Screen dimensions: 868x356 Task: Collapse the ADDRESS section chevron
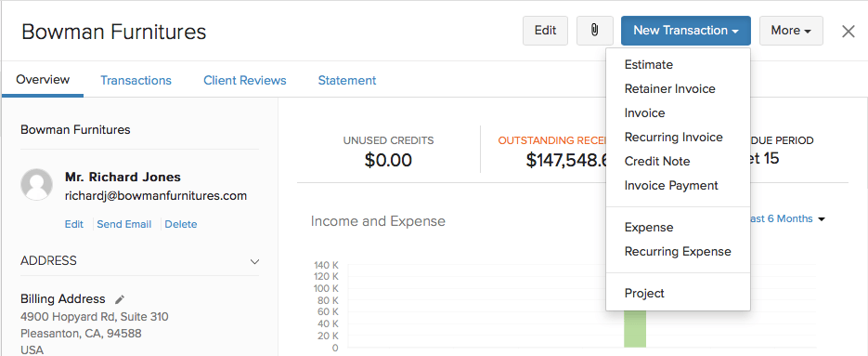tap(254, 261)
